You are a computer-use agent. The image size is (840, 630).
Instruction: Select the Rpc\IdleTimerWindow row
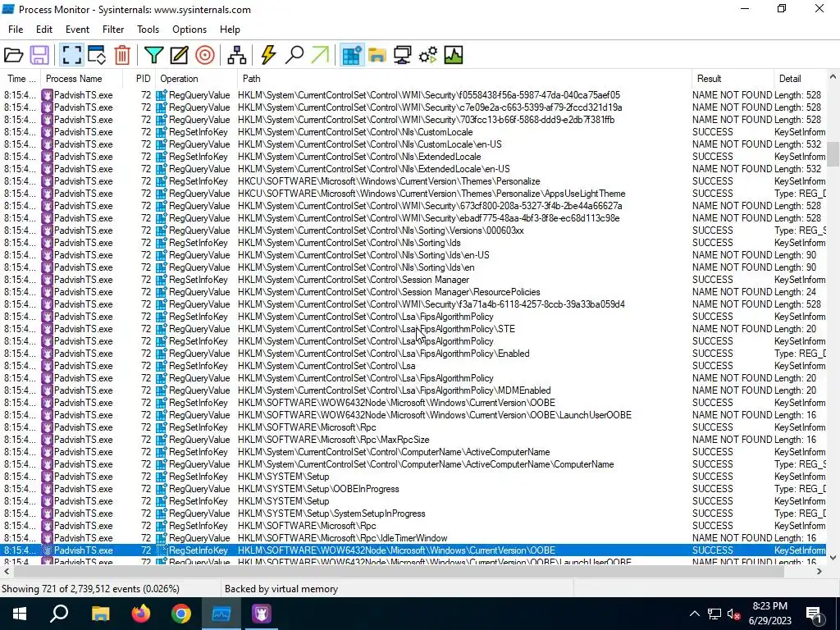click(x=413, y=538)
